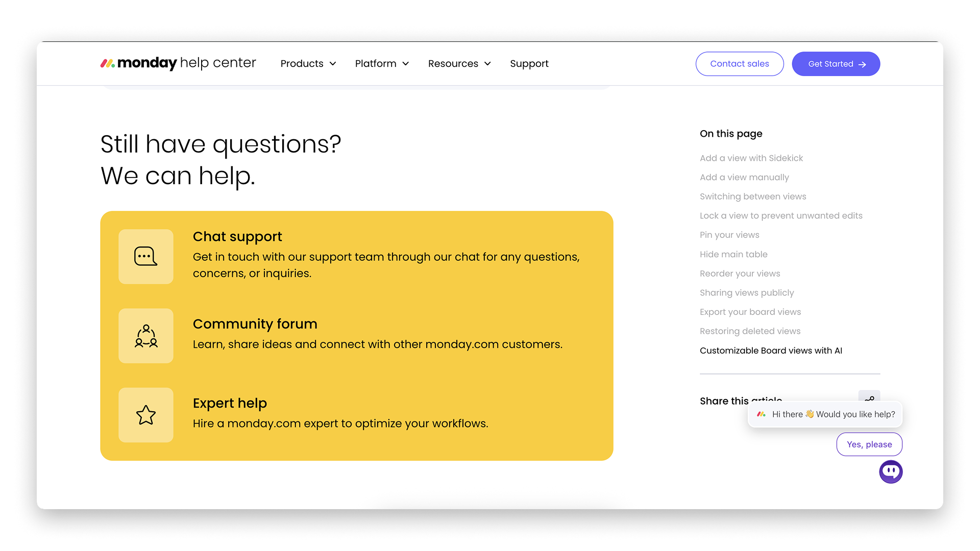Expand the Products dropdown chevron
The width and height of the screenshot is (980, 551).
(x=333, y=64)
